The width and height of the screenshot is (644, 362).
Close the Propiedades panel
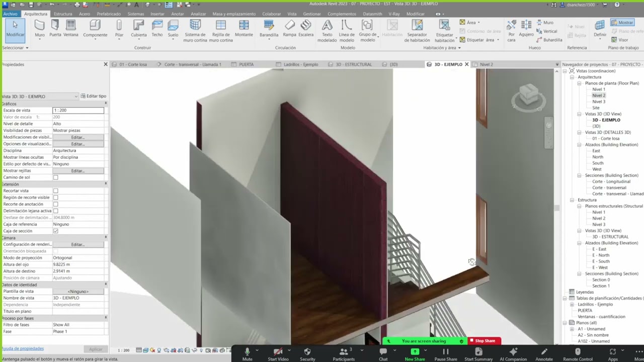point(106,64)
